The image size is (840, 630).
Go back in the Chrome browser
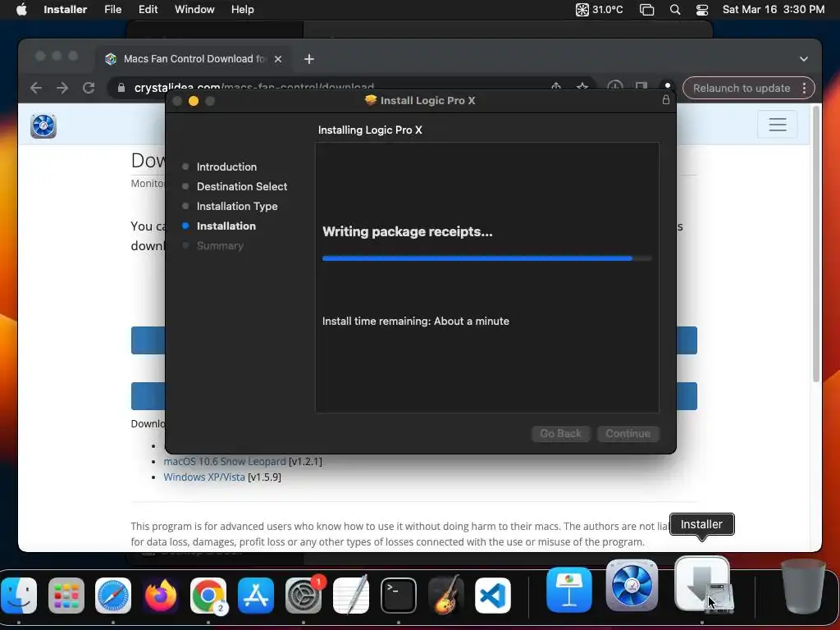tap(36, 88)
